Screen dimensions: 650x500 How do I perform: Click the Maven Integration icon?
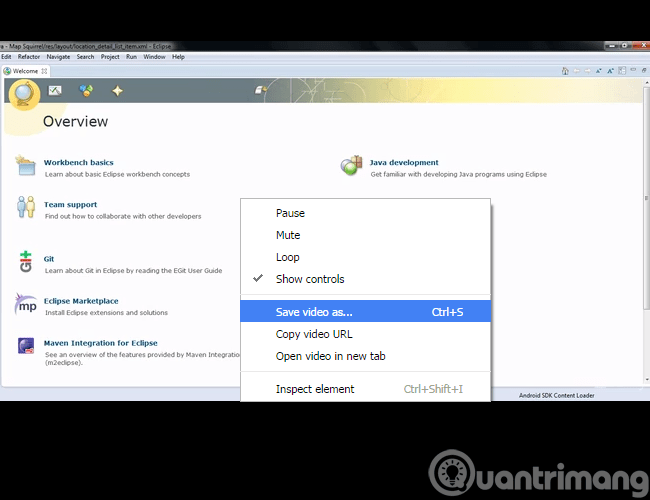[26, 345]
